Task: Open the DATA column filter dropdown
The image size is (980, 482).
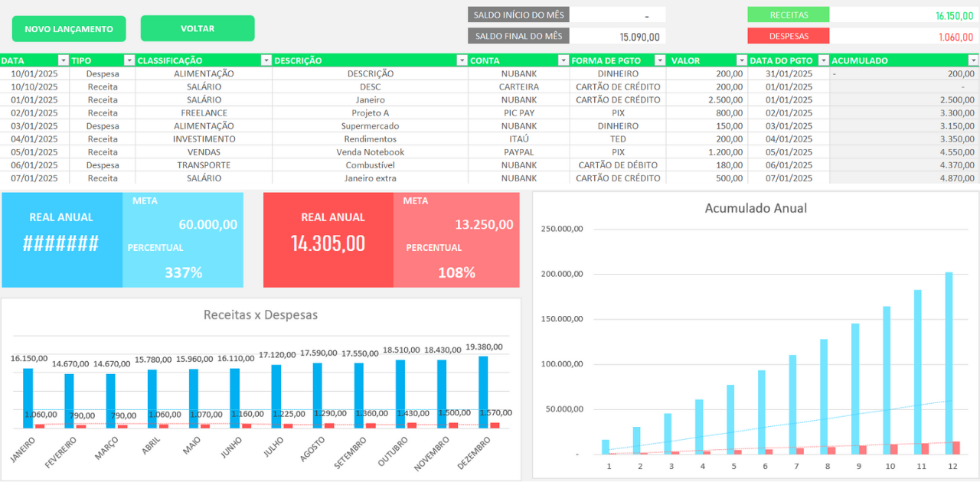Action: (63, 60)
